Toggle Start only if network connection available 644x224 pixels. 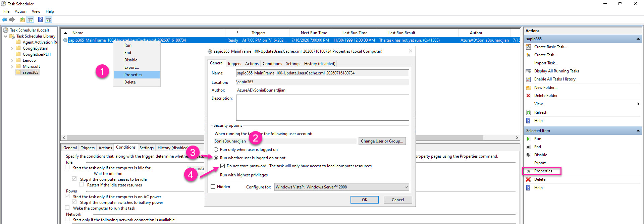tap(67, 219)
